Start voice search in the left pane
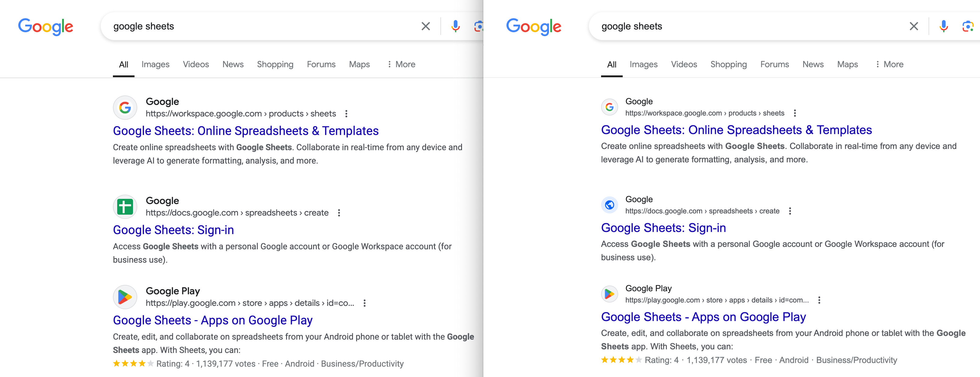 pyautogui.click(x=455, y=26)
